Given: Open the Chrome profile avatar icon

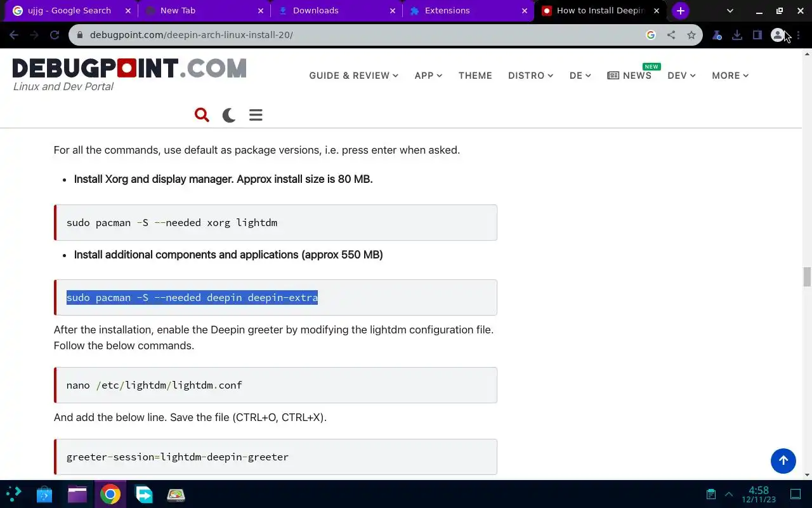Looking at the screenshot, I should (778, 35).
